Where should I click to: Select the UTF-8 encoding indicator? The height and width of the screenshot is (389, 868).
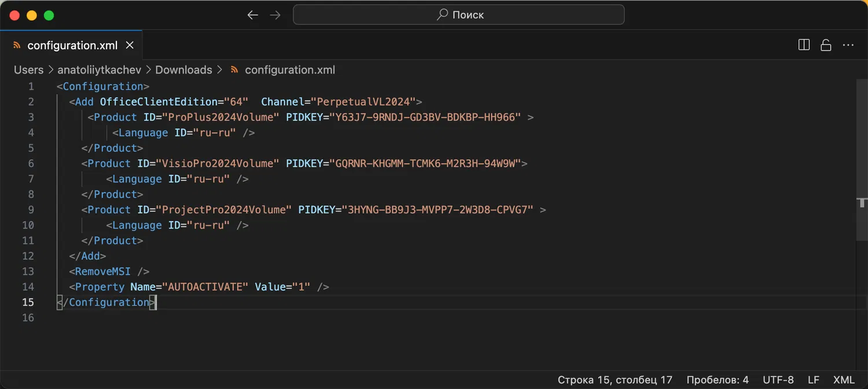point(778,380)
